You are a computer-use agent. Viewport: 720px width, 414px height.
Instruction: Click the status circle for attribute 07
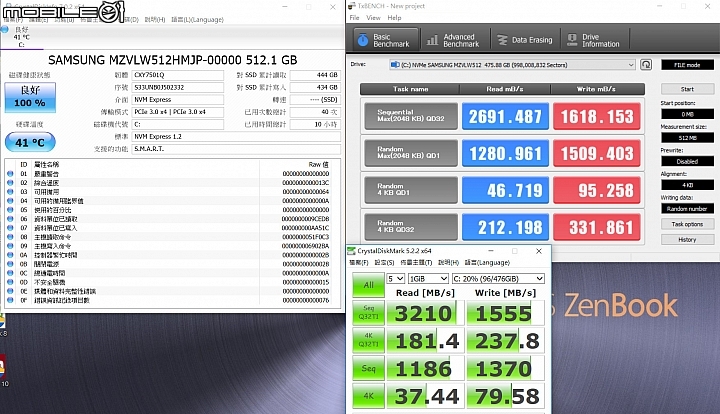pyautogui.click(x=10, y=228)
